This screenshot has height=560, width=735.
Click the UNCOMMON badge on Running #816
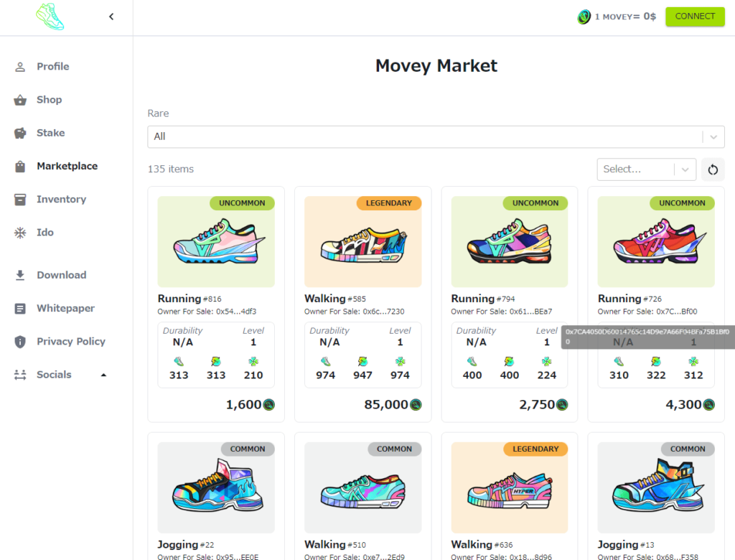(242, 203)
